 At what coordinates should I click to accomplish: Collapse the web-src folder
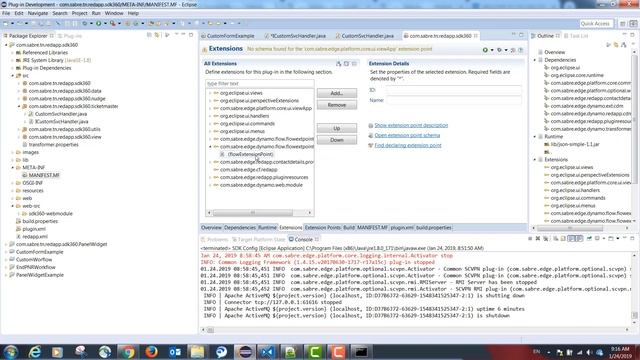(x=13, y=206)
